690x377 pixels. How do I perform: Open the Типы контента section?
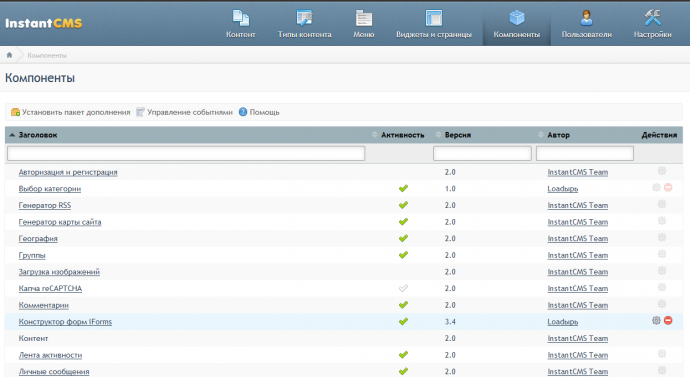coord(305,24)
